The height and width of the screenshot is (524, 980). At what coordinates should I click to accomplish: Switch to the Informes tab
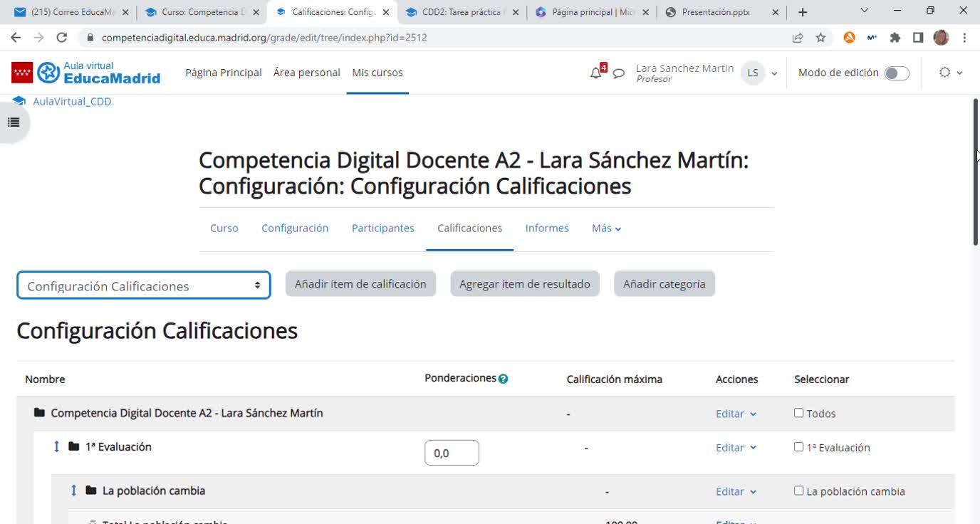click(x=547, y=228)
